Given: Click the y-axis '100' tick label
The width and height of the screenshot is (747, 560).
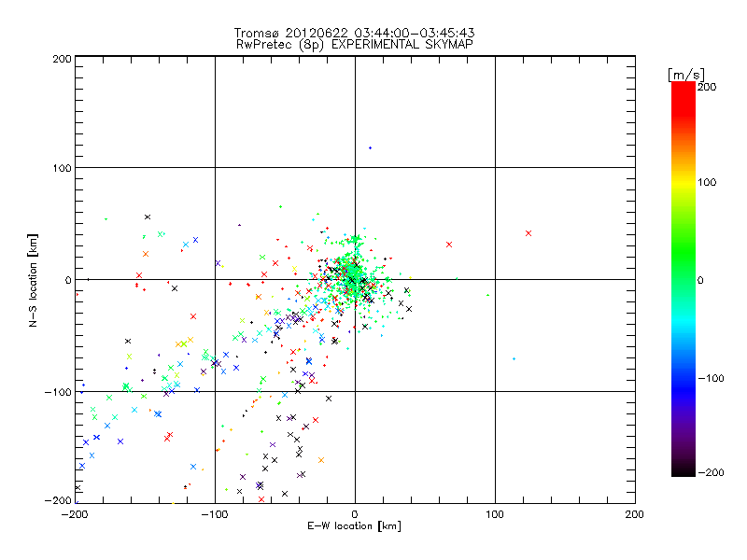Looking at the screenshot, I should pos(62,168).
